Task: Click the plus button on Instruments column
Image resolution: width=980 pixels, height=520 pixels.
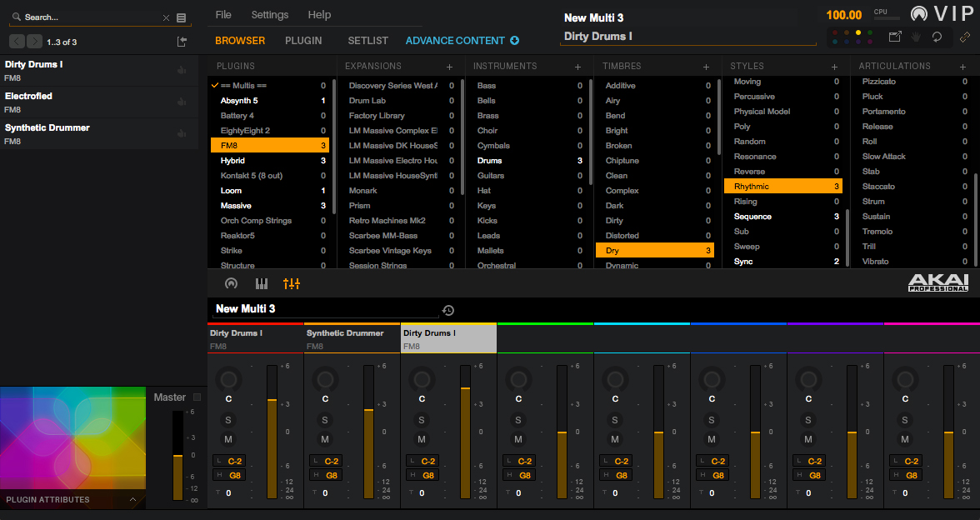Action: (x=578, y=67)
